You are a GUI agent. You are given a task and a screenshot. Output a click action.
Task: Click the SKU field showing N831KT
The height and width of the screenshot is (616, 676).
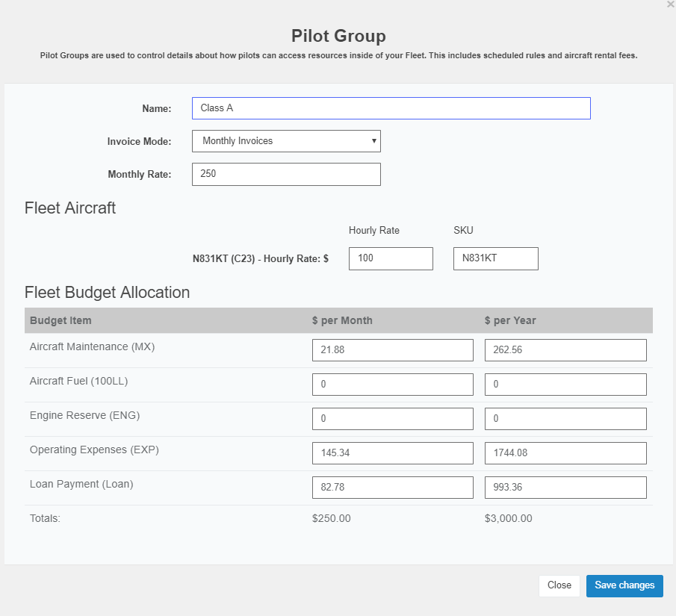point(496,258)
